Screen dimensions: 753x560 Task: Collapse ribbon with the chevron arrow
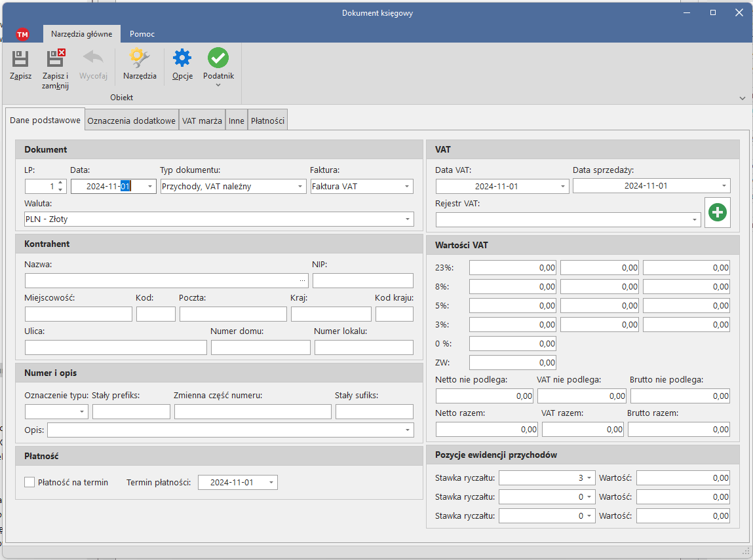(743, 98)
